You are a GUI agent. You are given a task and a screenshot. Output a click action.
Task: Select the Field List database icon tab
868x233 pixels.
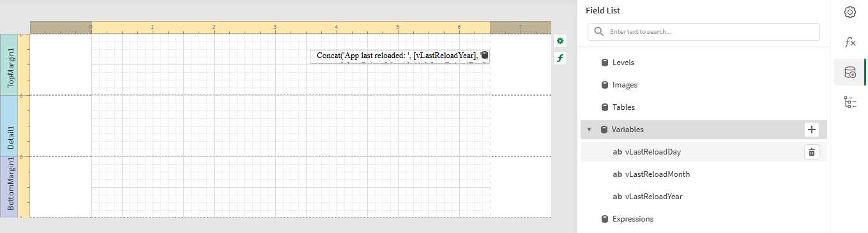[849, 72]
